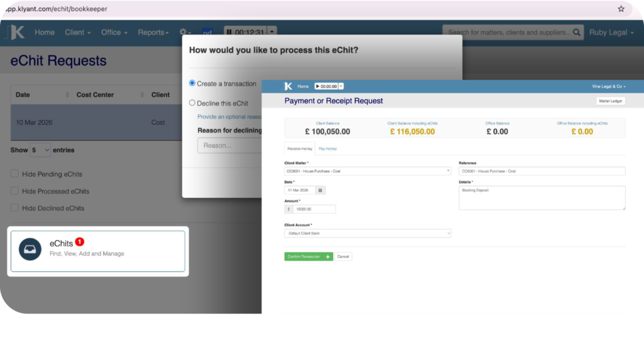Tick the Hide Processed eChits checkbox

[x=14, y=191]
